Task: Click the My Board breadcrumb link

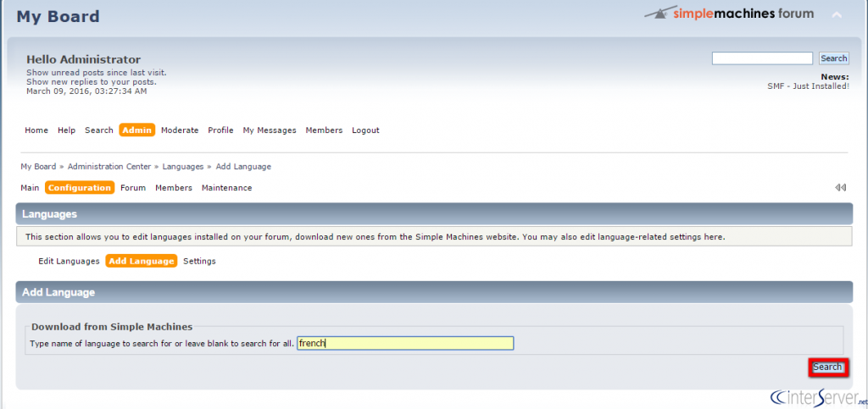Action: (38, 166)
